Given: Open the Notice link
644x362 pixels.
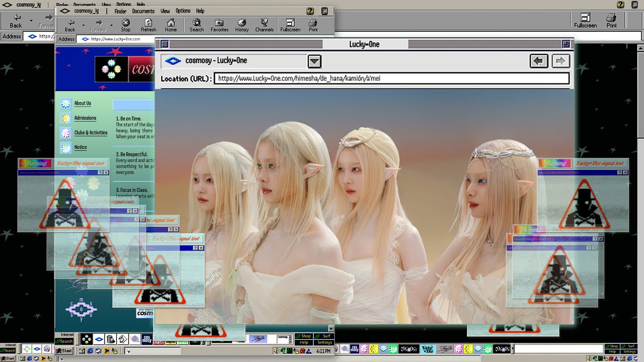Looking at the screenshot, I should click(x=80, y=147).
